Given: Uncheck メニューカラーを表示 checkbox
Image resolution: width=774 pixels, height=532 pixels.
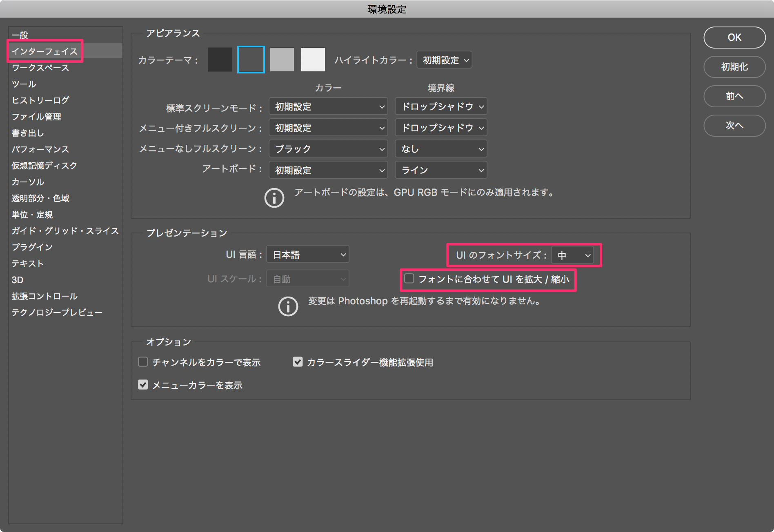Looking at the screenshot, I should pos(143,385).
